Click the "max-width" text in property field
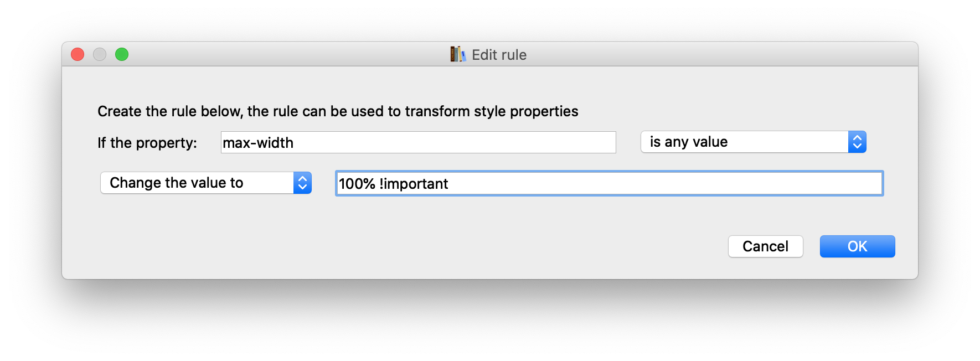This screenshot has width=980, height=361. coord(258,143)
